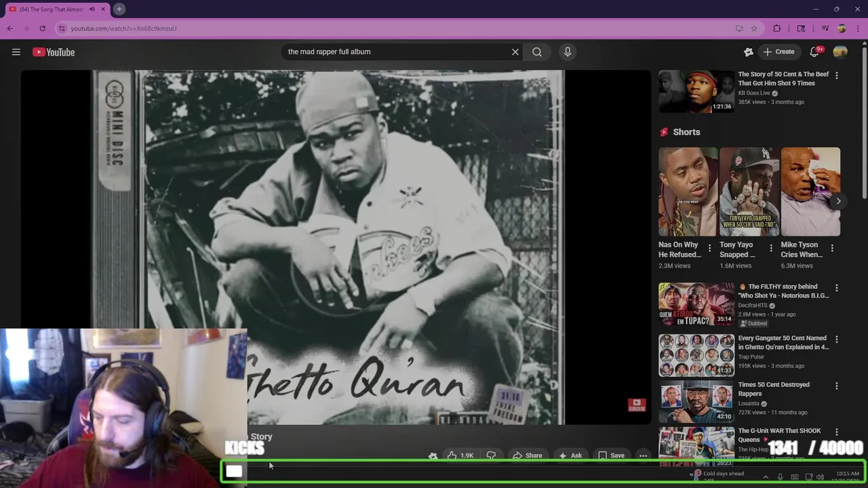Open options for Story of 50 Cent video
This screenshot has width=868, height=488.
[837, 75]
